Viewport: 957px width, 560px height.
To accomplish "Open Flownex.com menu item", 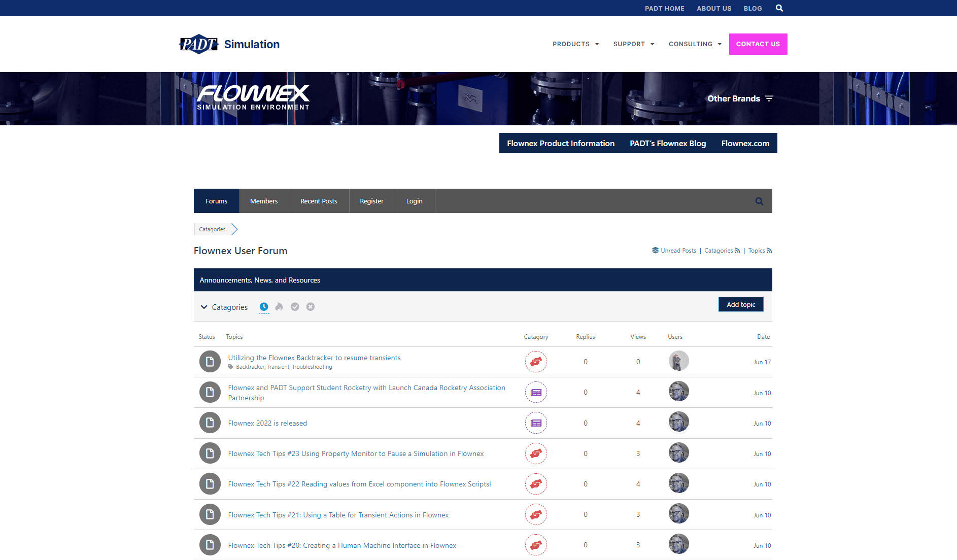I will pos(745,144).
